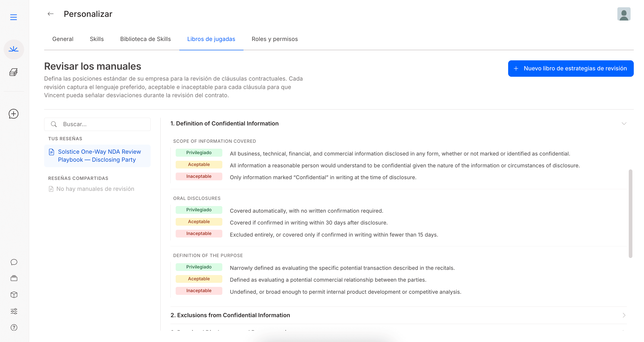
Task: Start a new chat with the plus bubble icon
Action: pos(13,114)
